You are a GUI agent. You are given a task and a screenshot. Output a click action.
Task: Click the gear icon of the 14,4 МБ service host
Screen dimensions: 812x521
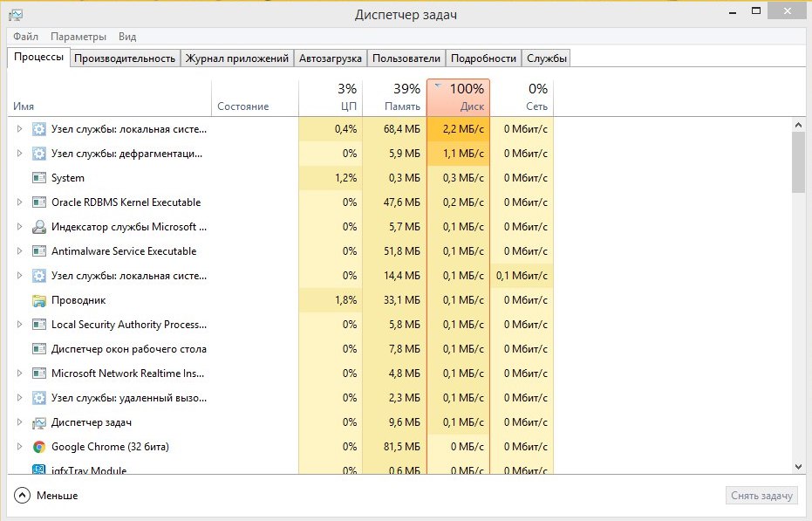39,276
